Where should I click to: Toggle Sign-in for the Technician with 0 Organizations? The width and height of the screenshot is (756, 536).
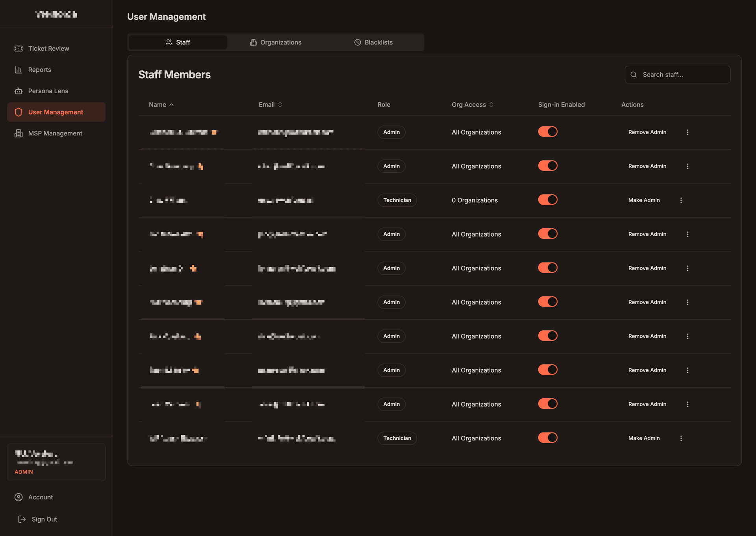click(548, 200)
